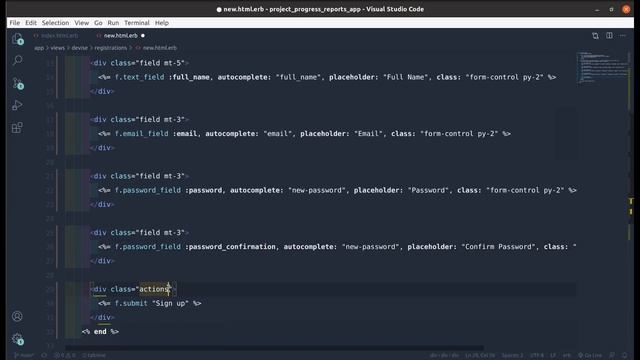Click the highlighted word actions in code
This screenshot has width=640, height=360.
coord(154,289)
